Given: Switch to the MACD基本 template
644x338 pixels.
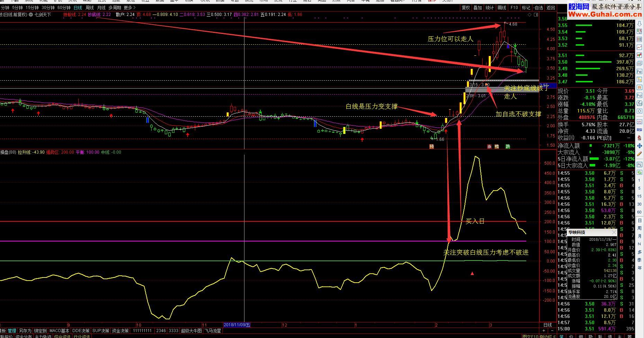Looking at the screenshot, I should point(59,331).
